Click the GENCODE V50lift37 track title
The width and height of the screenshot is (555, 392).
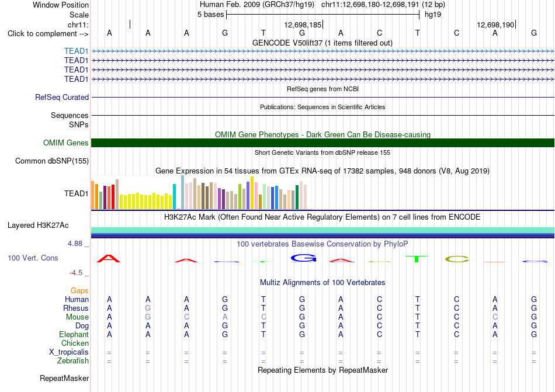(x=322, y=43)
